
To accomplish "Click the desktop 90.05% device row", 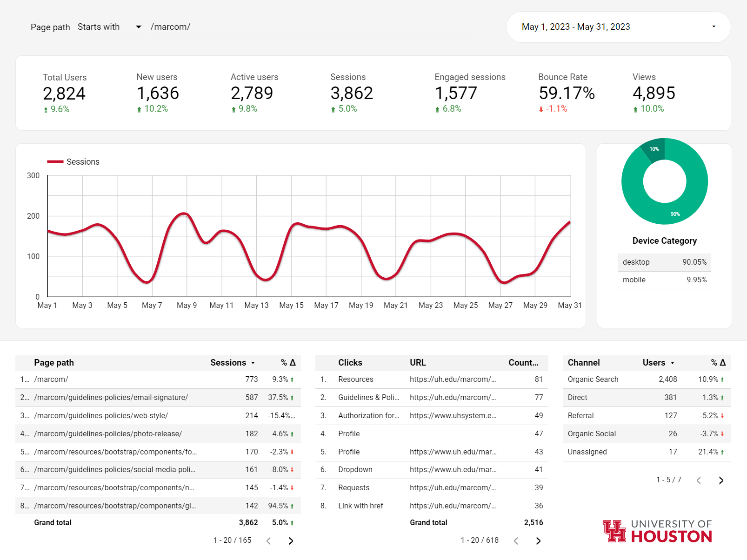I will point(664,262).
